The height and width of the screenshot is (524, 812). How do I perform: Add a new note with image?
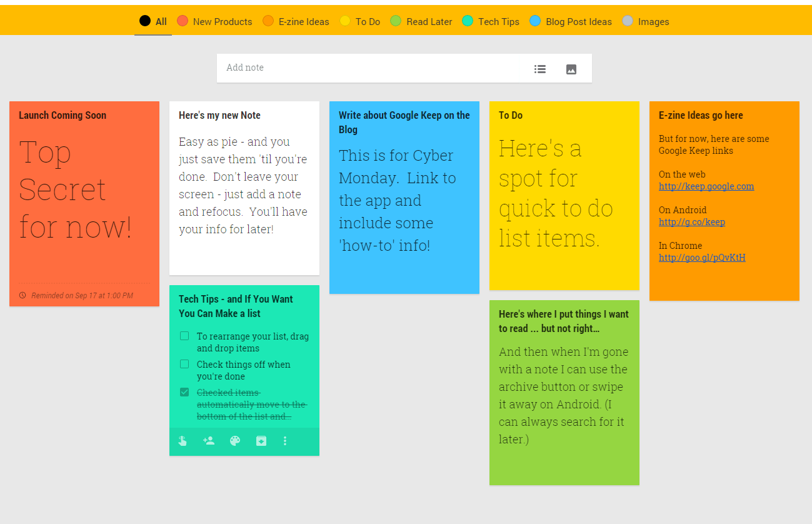point(571,69)
